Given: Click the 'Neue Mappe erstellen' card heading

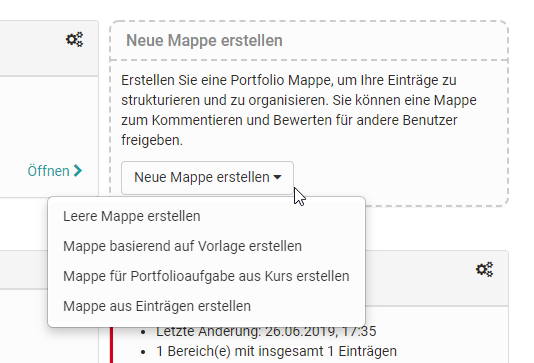Looking at the screenshot, I should (204, 41).
